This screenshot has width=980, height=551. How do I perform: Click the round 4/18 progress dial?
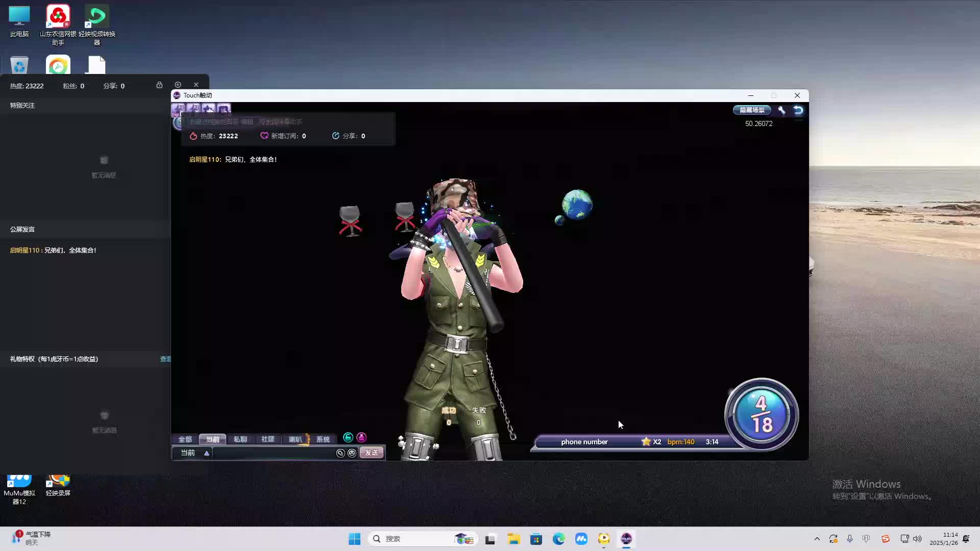pyautogui.click(x=761, y=414)
